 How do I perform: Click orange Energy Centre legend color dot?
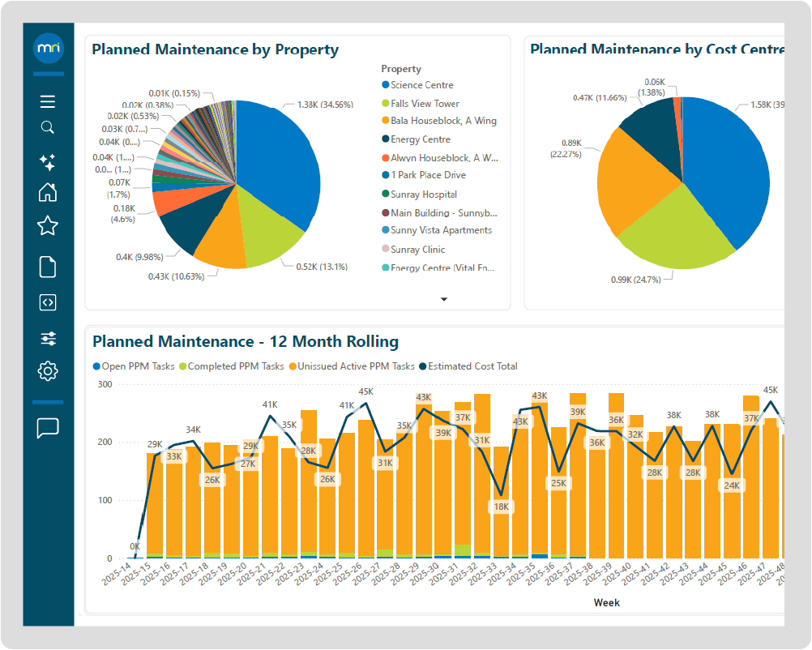tap(386, 139)
